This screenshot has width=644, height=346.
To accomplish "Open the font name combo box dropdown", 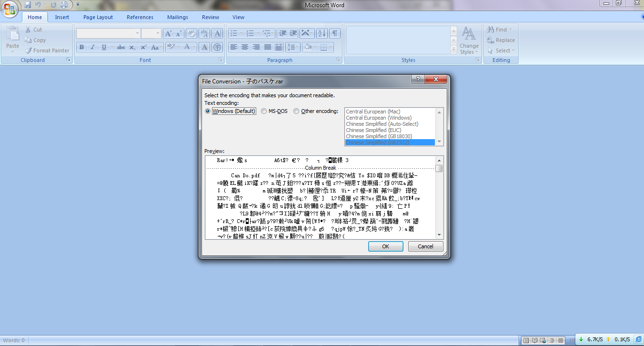I will (137, 33).
